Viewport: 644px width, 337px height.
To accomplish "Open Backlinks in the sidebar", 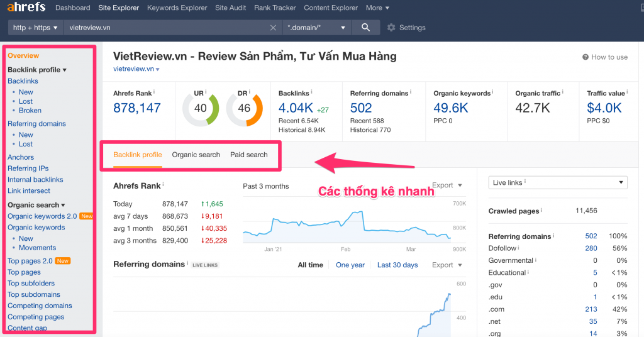I will tap(23, 81).
